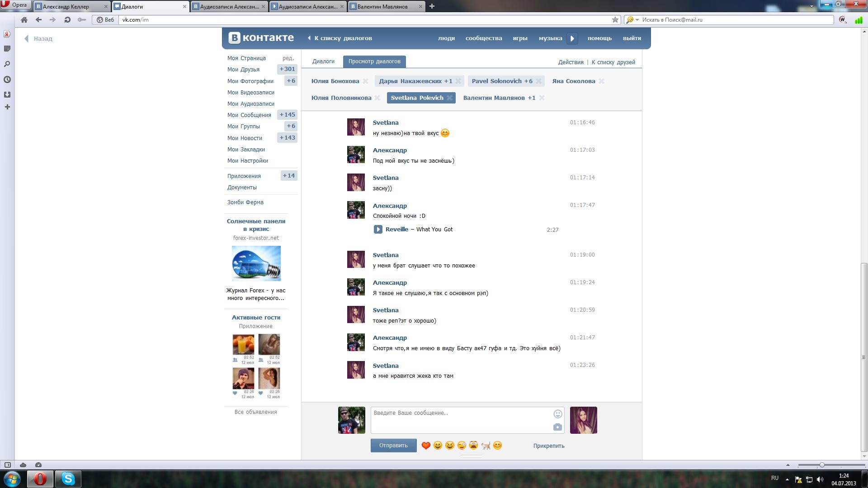Screen dimensions: 868x488
Task: Open the emoji picker in message box
Action: coord(558,414)
